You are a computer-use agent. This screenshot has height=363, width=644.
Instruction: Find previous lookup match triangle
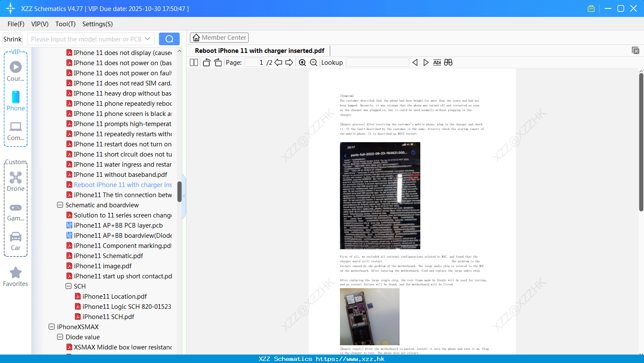[x=415, y=62]
